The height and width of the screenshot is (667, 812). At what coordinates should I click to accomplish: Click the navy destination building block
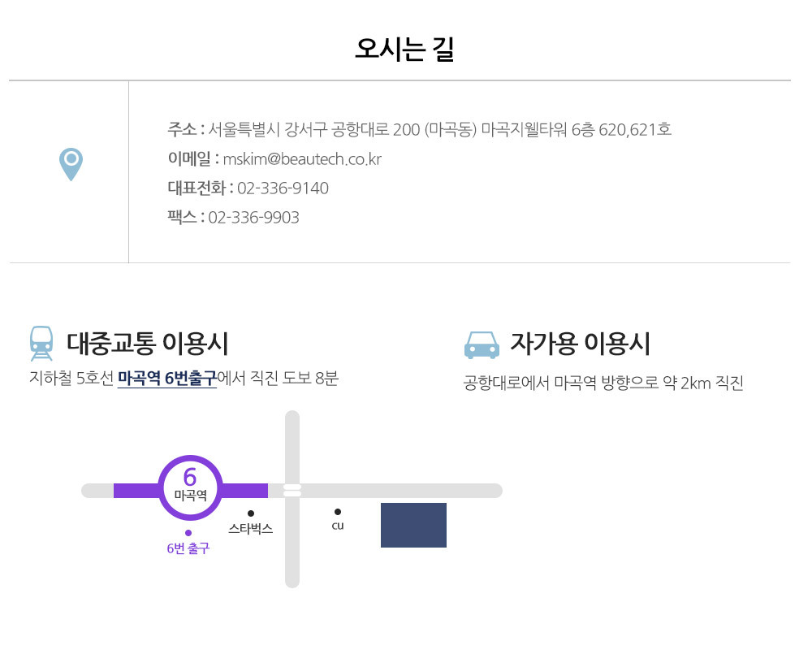pos(413,525)
